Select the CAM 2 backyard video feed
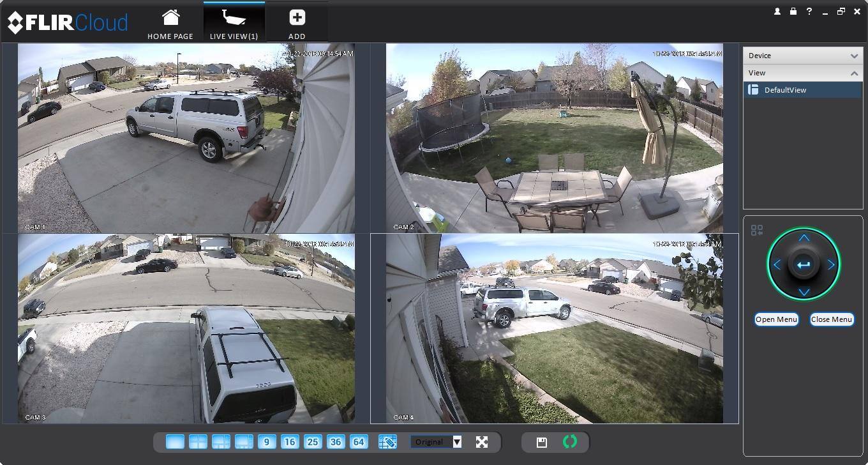This screenshot has width=868, height=465. tap(554, 138)
